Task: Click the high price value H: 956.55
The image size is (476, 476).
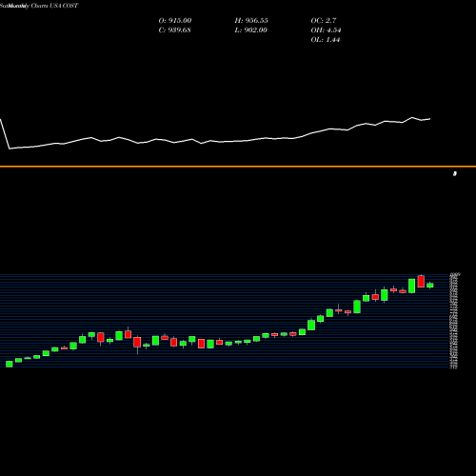Action: point(251,20)
